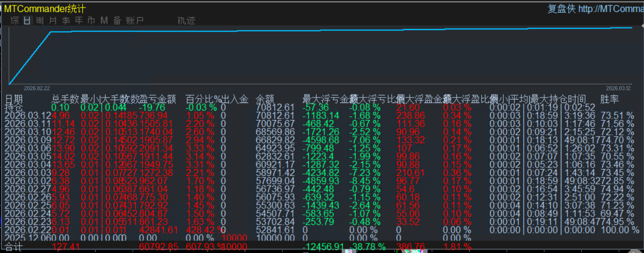The width and height of the screenshot is (644, 253).
Task: Select the 2026.02.22 date row
Action: click(27, 229)
